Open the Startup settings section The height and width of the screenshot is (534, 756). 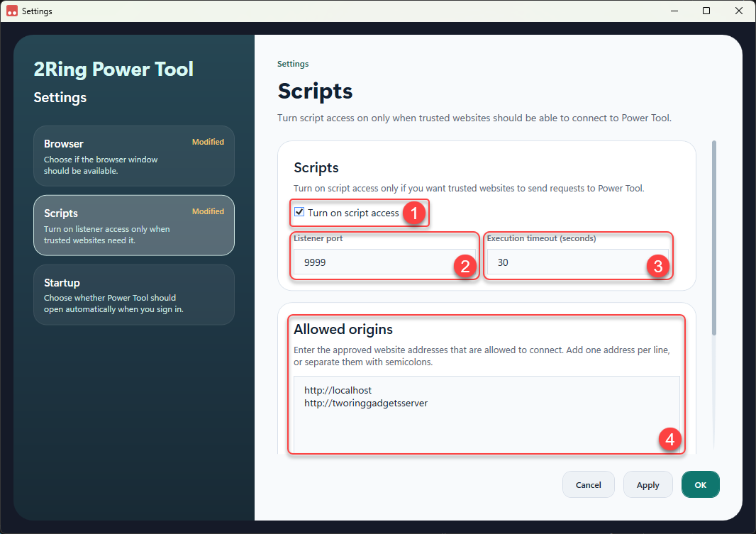coord(134,295)
